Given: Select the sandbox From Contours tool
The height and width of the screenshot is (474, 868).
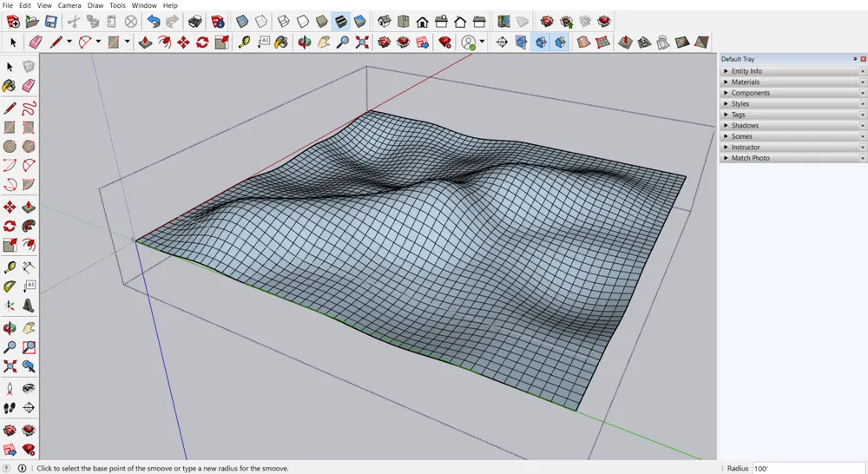Looking at the screenshot, I should (x=583, y=42).
